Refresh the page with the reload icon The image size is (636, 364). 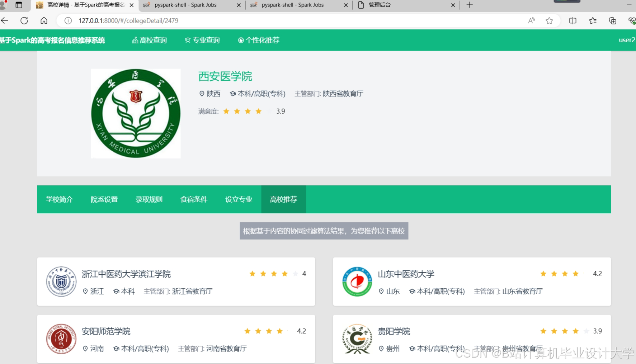click(x=24, y=20)
